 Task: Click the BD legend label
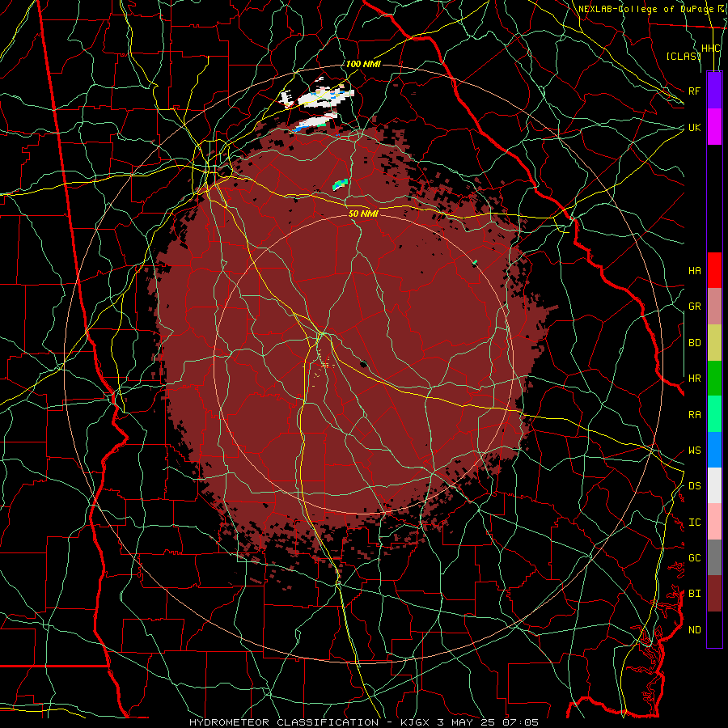click(x=694, y=343)
